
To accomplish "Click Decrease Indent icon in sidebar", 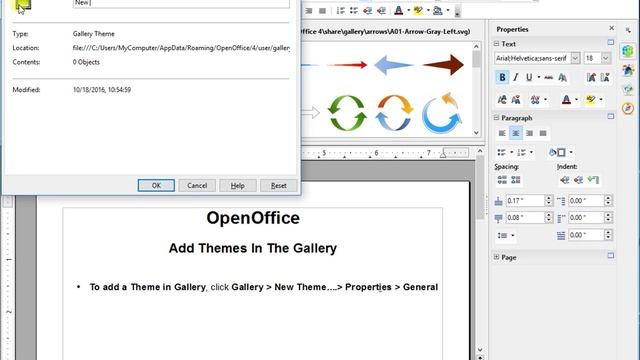I will pos(578,180).
